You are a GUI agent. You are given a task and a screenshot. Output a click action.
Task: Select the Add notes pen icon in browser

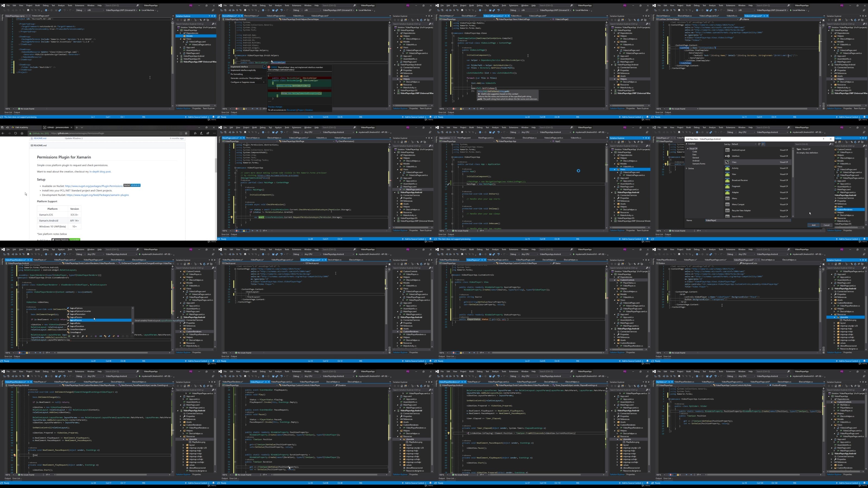click(202, 133)
